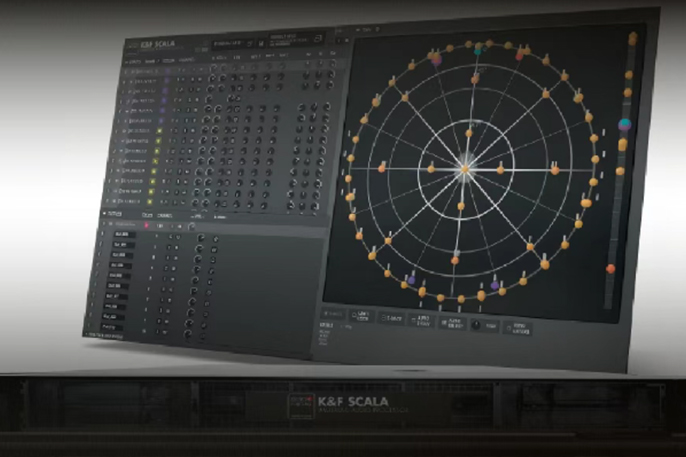Select the purple speaker at ring's lower right

[495, 286]
